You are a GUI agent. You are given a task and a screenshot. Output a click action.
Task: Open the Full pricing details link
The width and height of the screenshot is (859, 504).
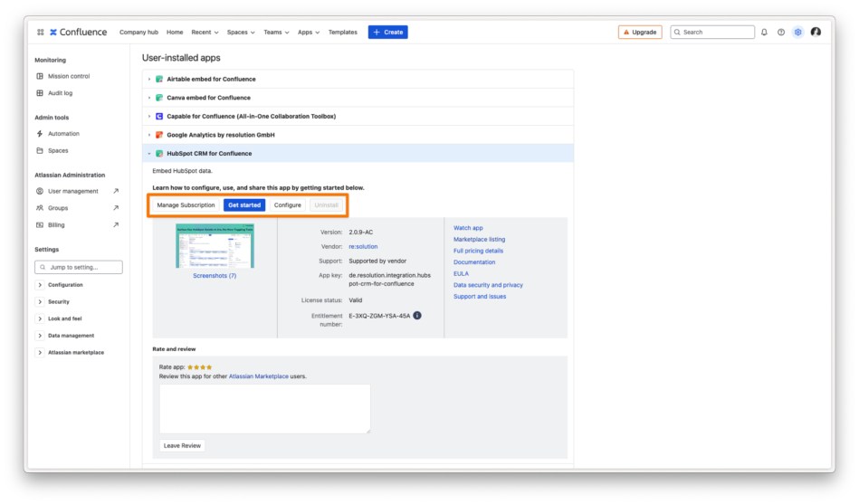coord(478,251)
